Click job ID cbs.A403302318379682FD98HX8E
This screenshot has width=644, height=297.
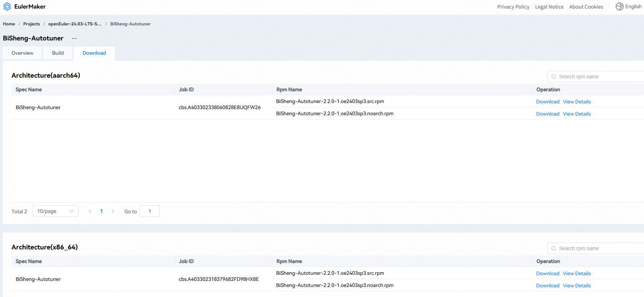coord(219,279)
